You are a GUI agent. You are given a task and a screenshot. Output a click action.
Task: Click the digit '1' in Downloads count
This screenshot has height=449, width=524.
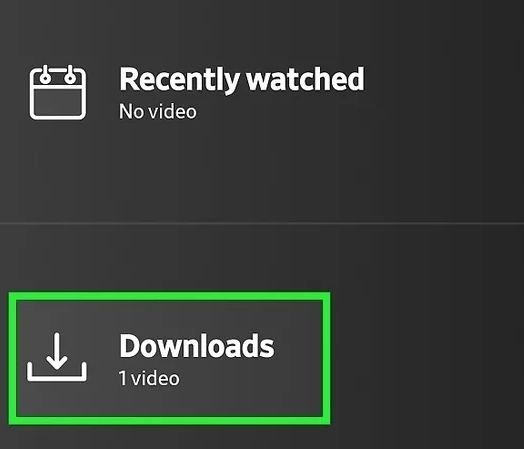[123, 379]
